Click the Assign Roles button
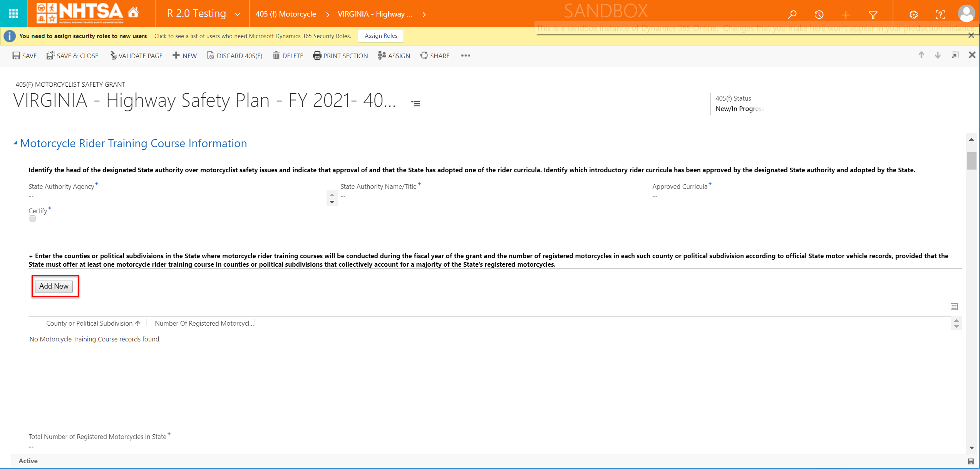The width and height of the screenshot is (980, 469). (x=380, y=36)
